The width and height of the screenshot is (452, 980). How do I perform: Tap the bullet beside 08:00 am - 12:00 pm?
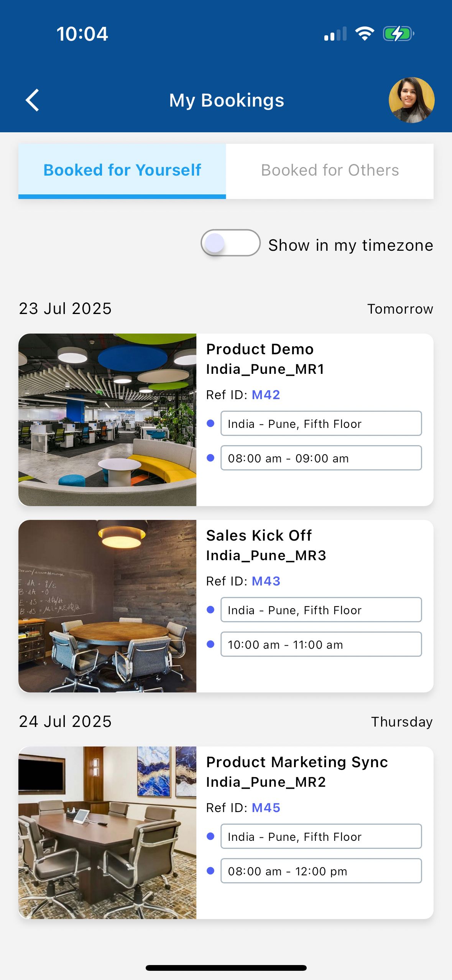[210, 871]
